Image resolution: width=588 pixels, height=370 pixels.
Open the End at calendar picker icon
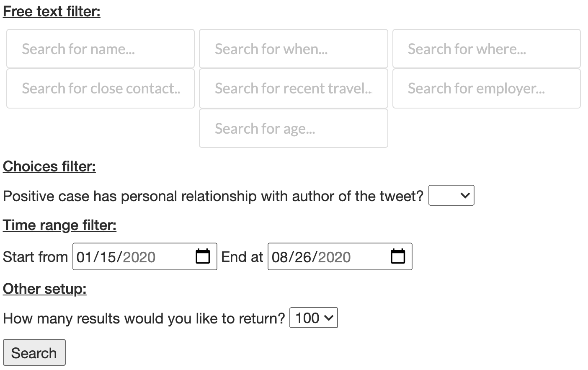coord(398,256)
